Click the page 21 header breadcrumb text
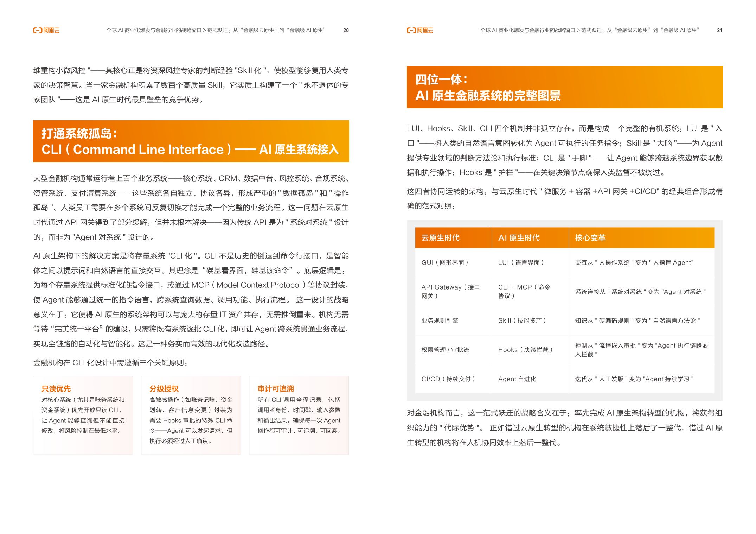Screen dimensions: 756x534 590,31
